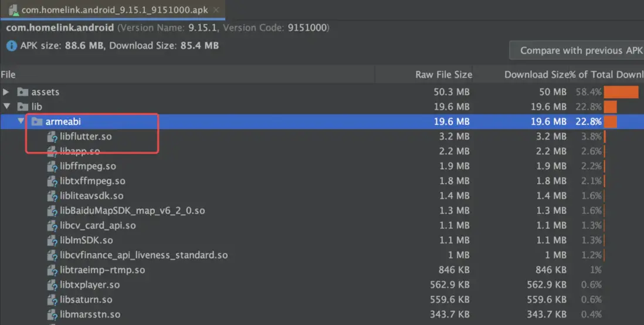Click the APK file icon in the tab

[11, 10]
